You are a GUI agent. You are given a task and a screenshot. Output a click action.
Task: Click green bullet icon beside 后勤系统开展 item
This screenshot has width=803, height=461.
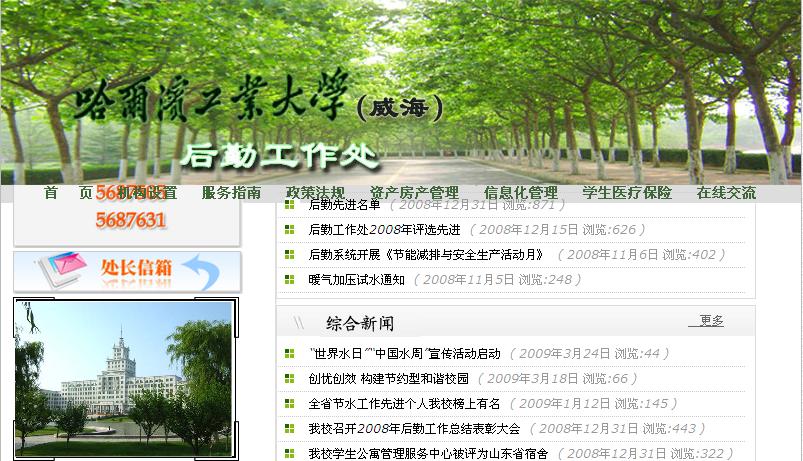click(289, 255)
